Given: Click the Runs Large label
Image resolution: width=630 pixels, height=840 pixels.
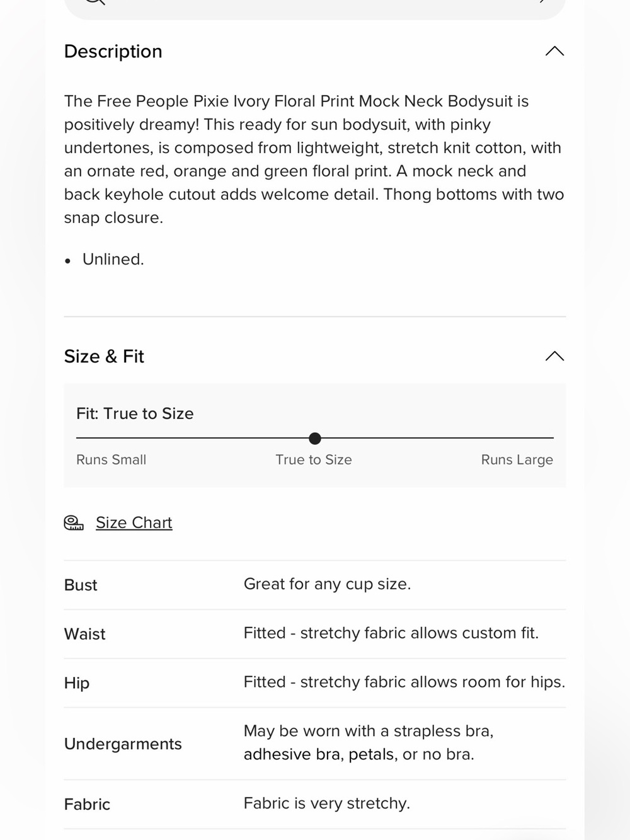Looking at the screenshot, I should pos(517,459).
